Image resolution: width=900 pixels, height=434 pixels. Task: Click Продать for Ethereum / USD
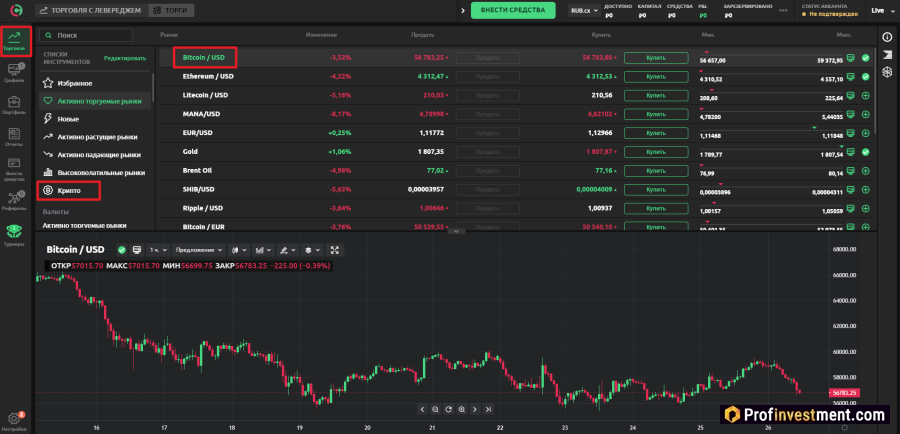point(487,76)
